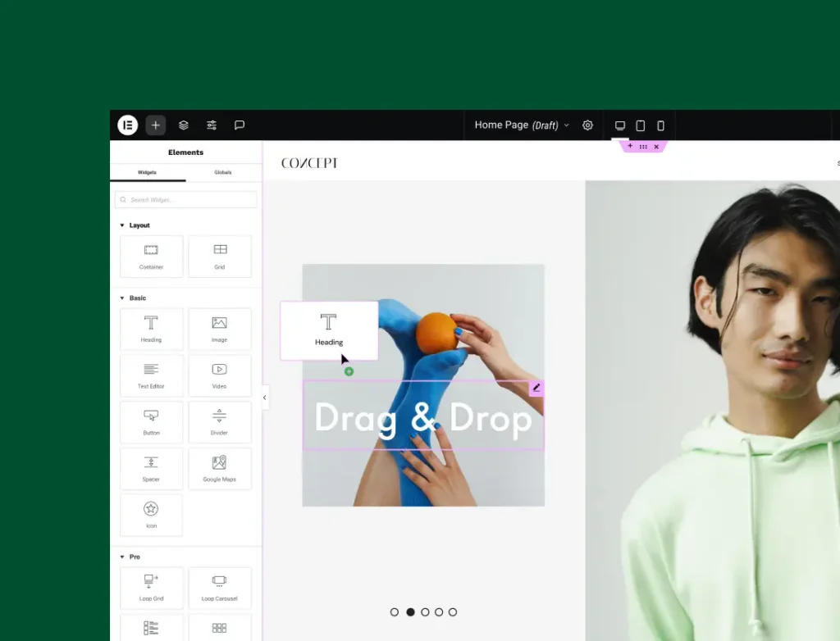The height and width of the screenshot is (641, 840).
Task: Click the Elementor logo icon
Action: 127,125
